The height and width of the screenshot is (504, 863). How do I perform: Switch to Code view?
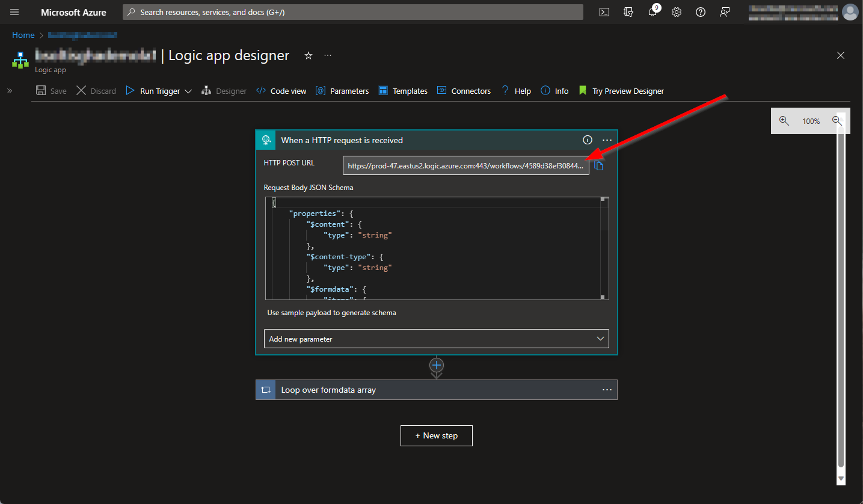coord(281,91)
